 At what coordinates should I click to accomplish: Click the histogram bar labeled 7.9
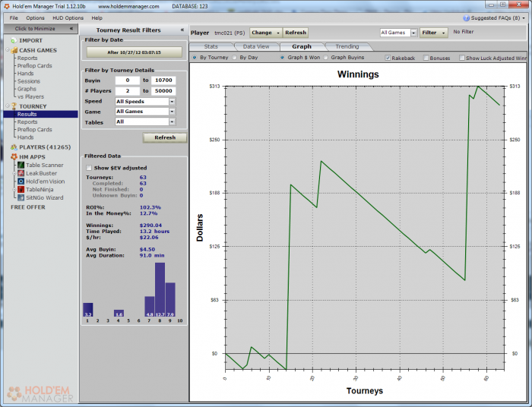(170, 300)
